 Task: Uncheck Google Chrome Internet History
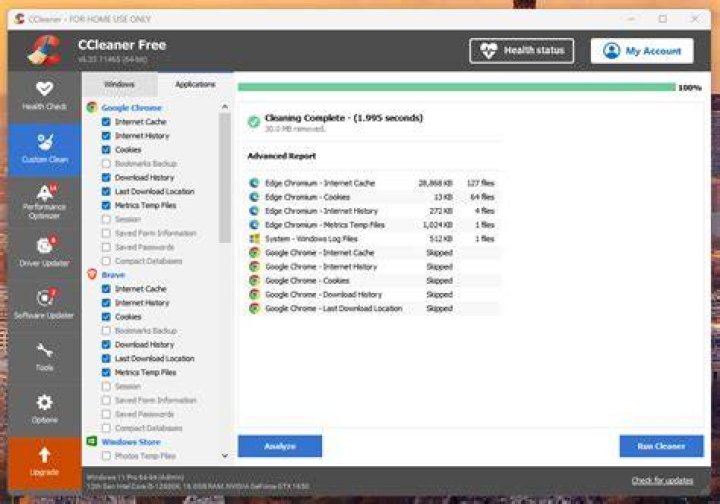point(106,136)
